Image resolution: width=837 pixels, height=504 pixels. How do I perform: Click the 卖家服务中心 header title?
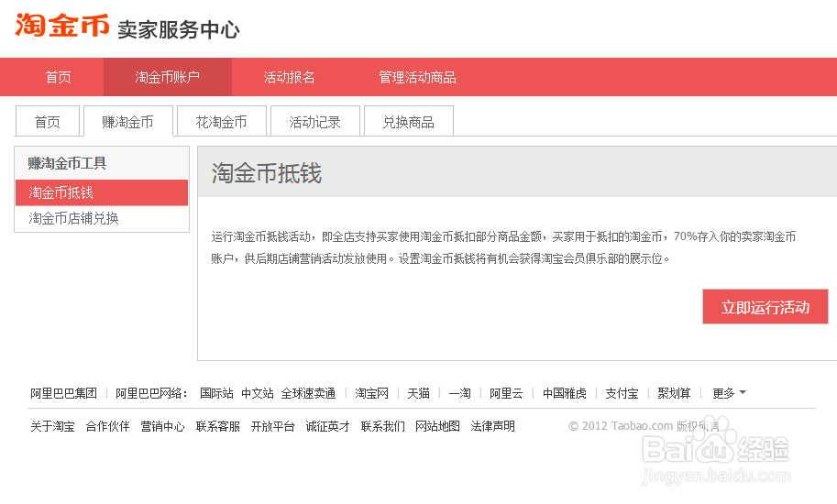pos(179,29)
